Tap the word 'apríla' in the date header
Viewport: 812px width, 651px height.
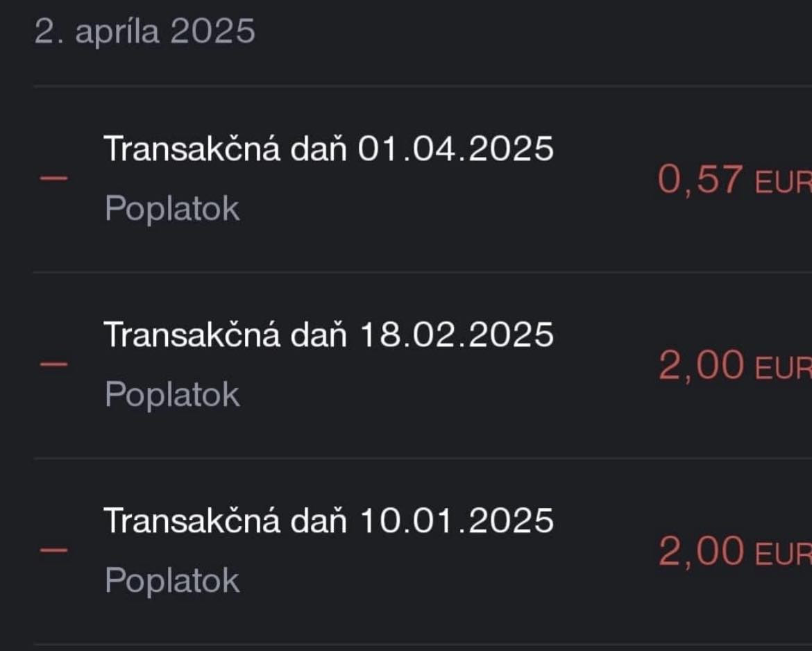tap(116, 32)
